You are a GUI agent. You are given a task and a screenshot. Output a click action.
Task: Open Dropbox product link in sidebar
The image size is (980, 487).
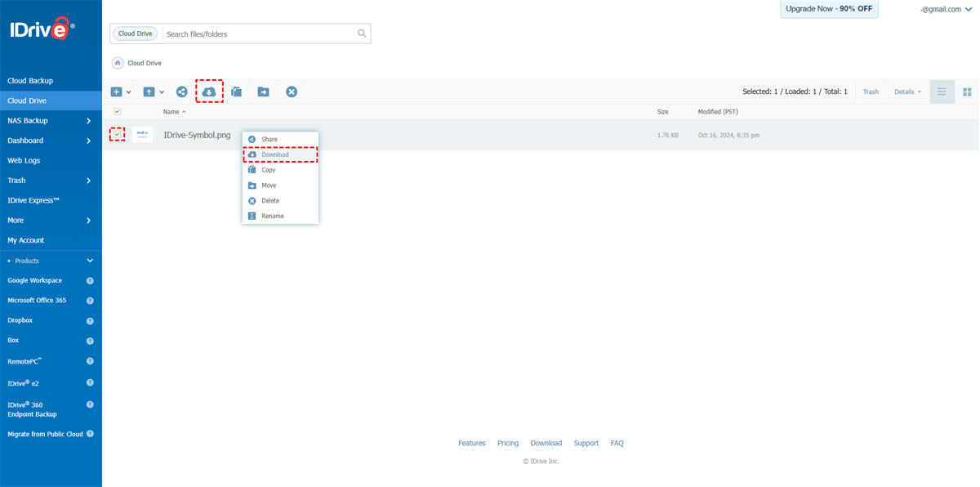tap(20, 320)
